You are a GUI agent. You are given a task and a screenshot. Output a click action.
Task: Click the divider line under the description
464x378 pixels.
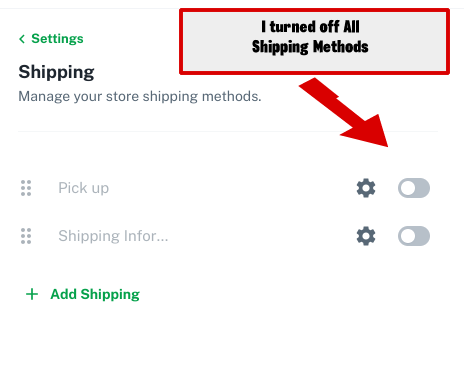click(228, 131)
